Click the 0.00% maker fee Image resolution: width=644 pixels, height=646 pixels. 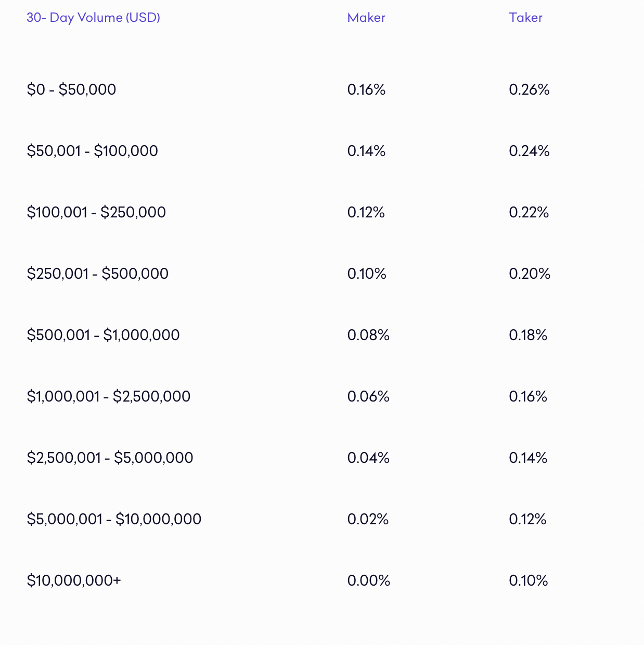368,580
